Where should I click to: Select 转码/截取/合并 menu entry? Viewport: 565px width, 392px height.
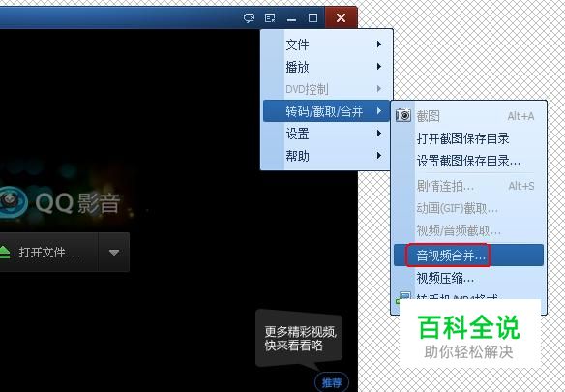(326, 111)
